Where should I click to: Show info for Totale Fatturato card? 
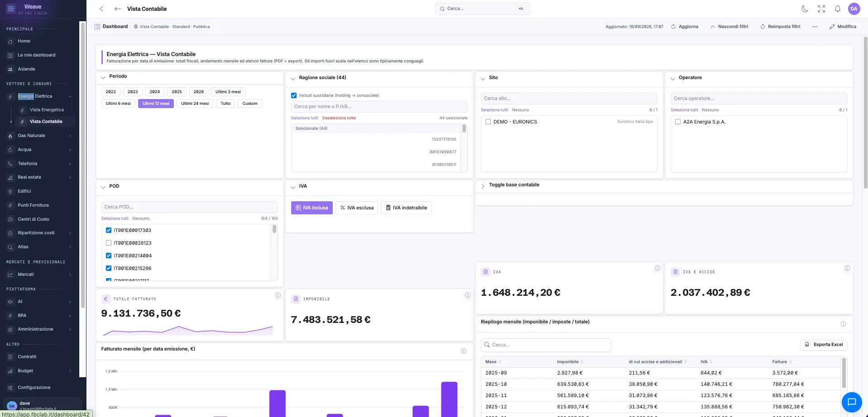point(278,295)
